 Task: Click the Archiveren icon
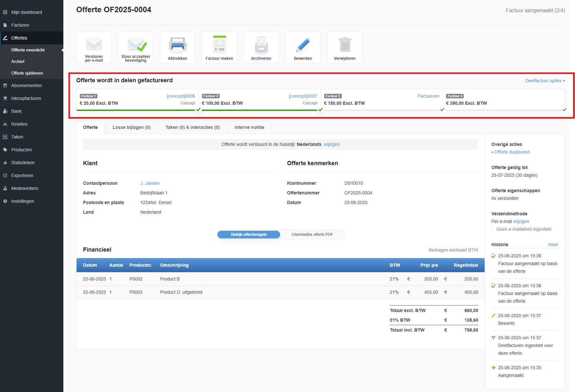point(261,45)
